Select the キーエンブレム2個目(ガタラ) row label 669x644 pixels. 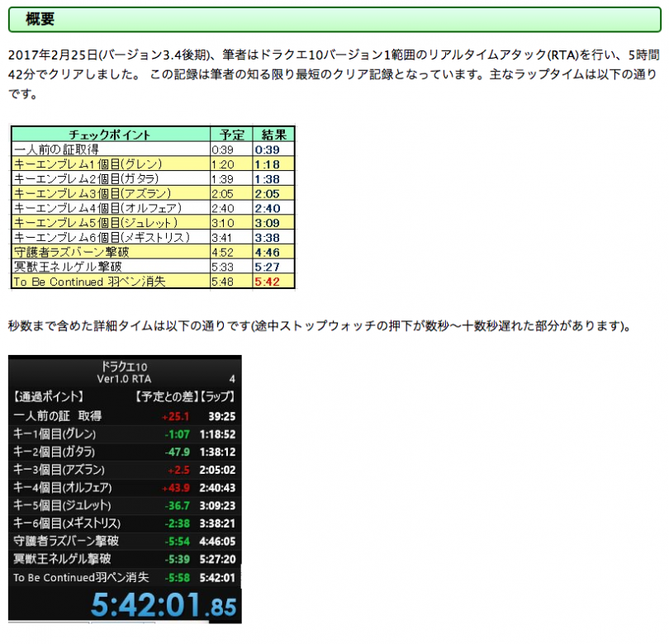pyautogui.click(x=86, y=178)
